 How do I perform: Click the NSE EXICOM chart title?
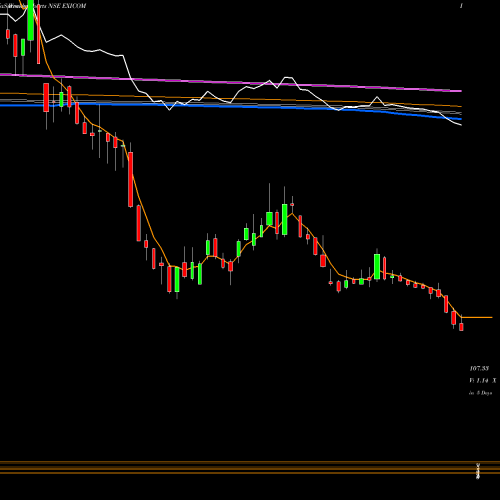[x=67, y=6]
